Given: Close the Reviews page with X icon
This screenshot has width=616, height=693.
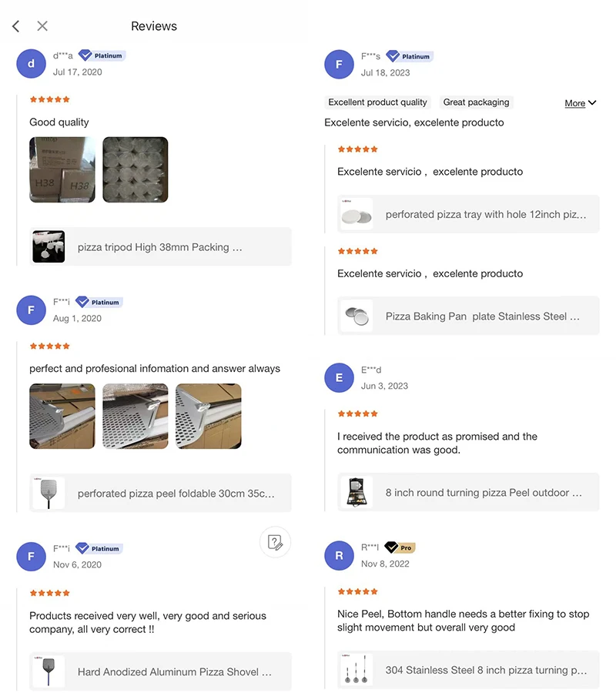Looking at the screenshot, I should coord(42,26).
